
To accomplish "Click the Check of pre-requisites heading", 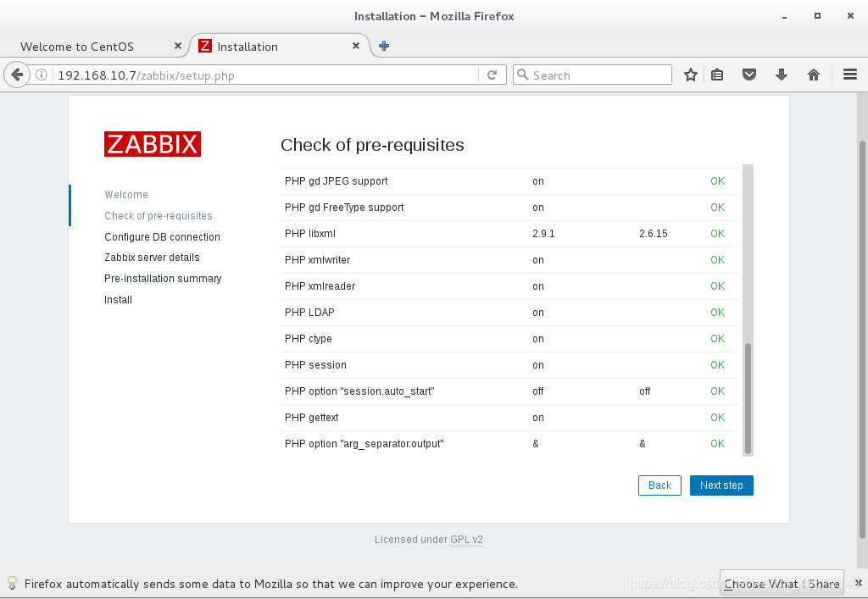I will pos(372,145).
